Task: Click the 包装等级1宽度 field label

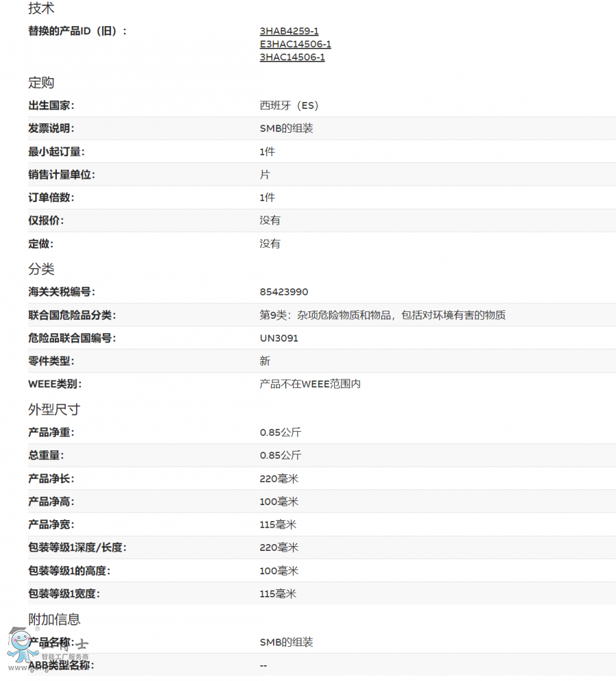Action: click(x=68, y=594)
